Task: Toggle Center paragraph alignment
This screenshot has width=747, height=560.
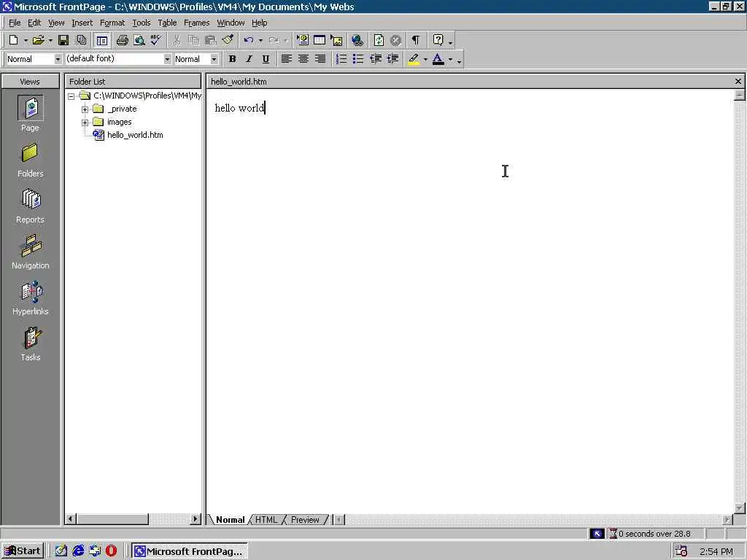Action: 303,59
